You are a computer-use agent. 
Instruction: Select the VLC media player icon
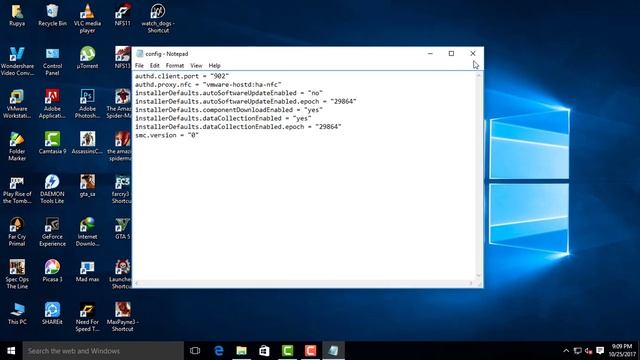point(87,19)
